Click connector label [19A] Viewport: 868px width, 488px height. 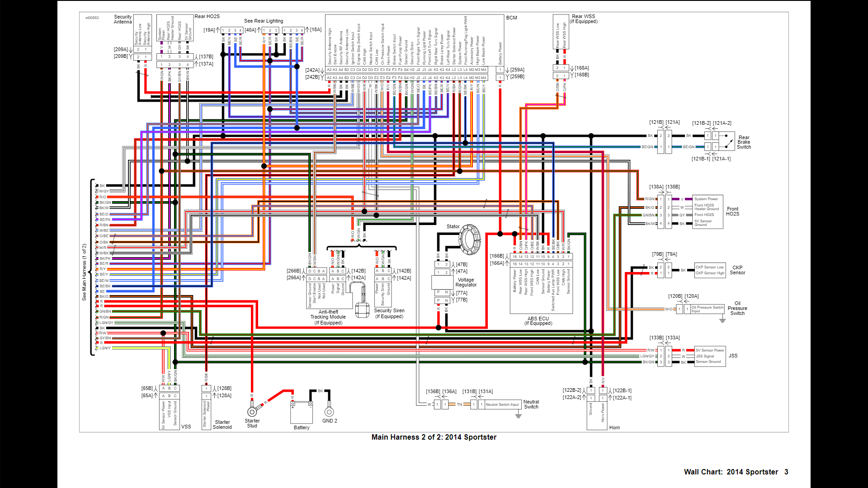(x=209, y=30)
